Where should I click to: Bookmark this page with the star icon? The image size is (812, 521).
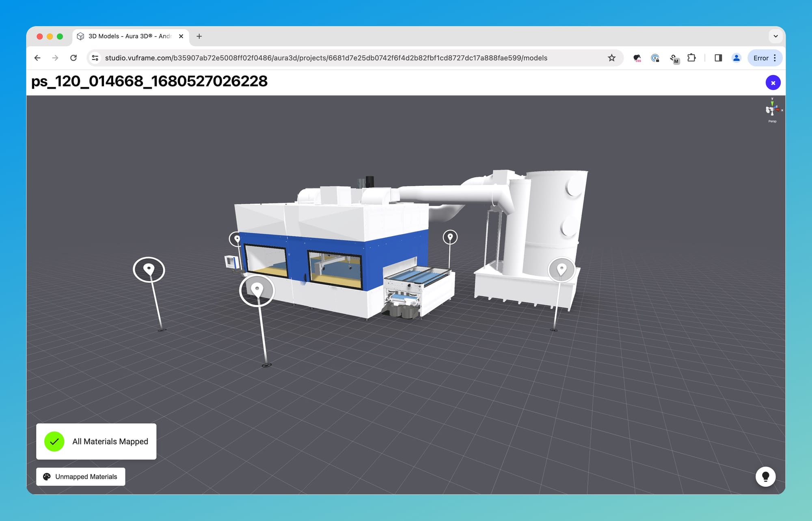click(611, 58)
